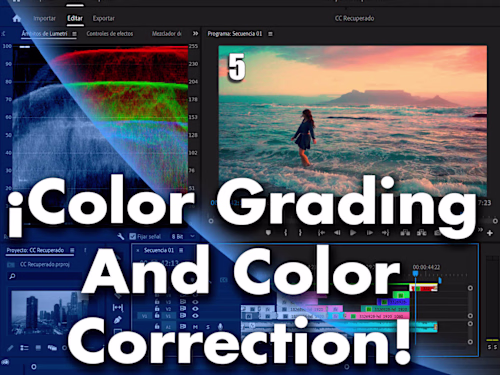This screenshot has height=375, width=500.
Task: Open Programa: Secuencia 01 panel menu
Action: coord(270,34)
